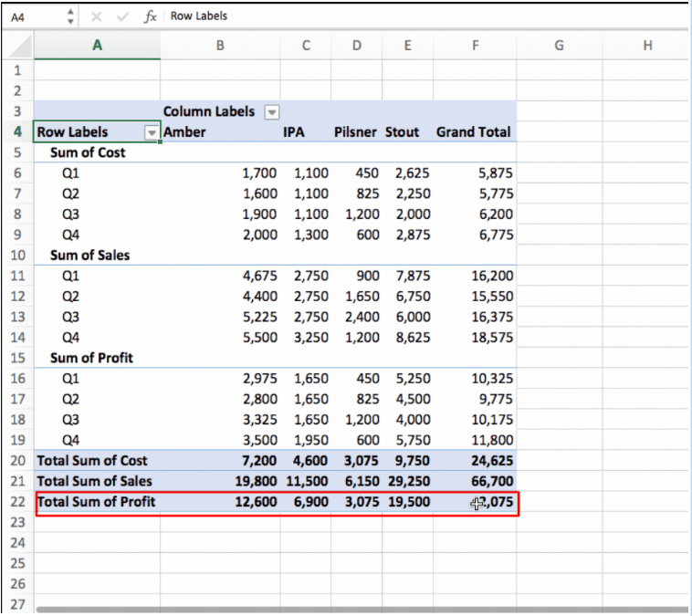Screen dimensions: 692x616
Task: Click the Sum of Profit label cell
Action: [x=91, y=358]
